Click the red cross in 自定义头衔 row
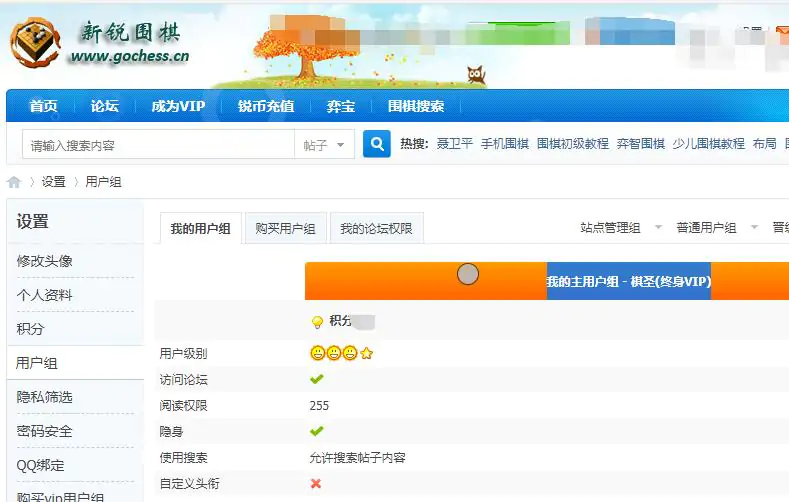This screenshot has width=789, height=502. [x=316, y=483]
